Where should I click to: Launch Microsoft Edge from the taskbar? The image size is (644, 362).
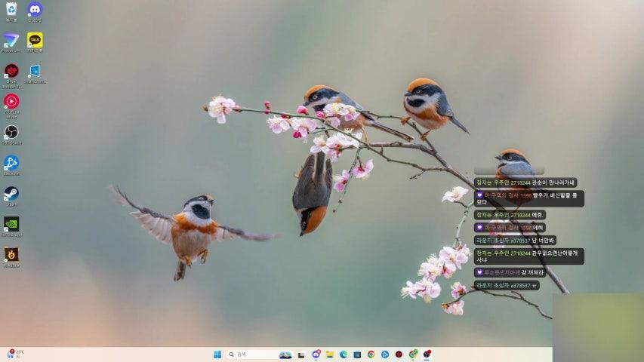[344, 354]
